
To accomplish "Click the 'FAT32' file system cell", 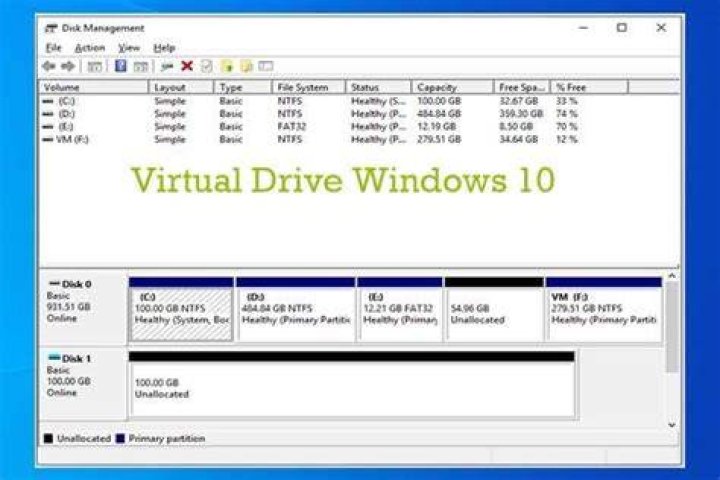I will (x=292, y=127).
